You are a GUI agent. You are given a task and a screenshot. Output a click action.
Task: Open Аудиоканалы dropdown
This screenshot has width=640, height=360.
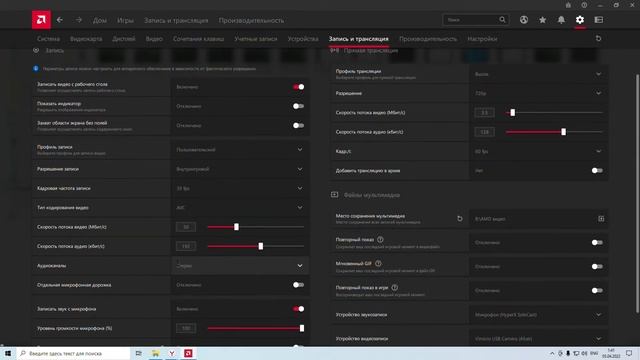(240, 266)
